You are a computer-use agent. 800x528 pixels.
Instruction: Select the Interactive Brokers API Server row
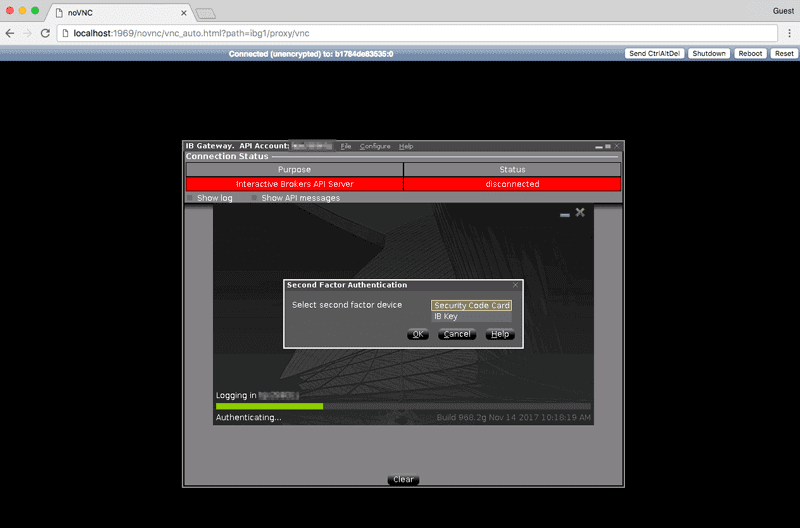click(x=294, y=184)
